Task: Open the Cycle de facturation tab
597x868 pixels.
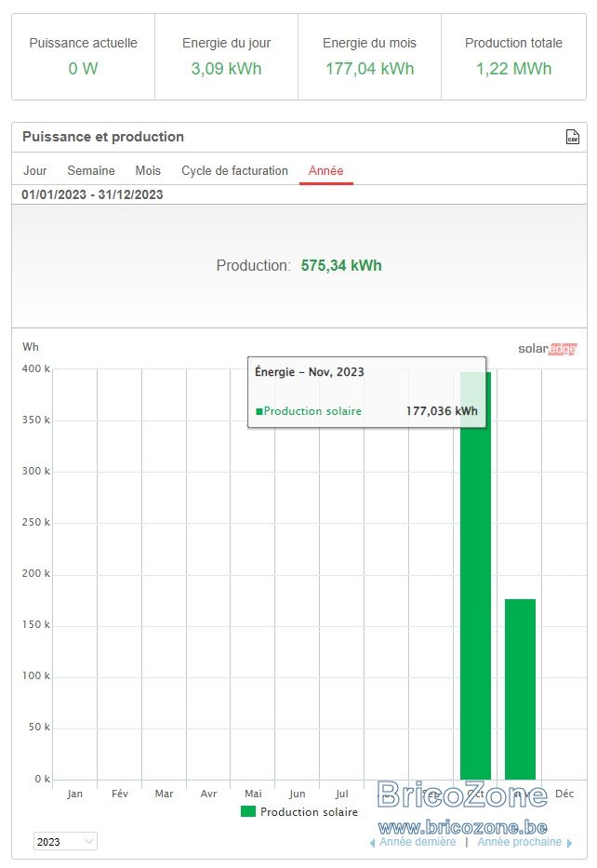Action: (x=234, y=170)
